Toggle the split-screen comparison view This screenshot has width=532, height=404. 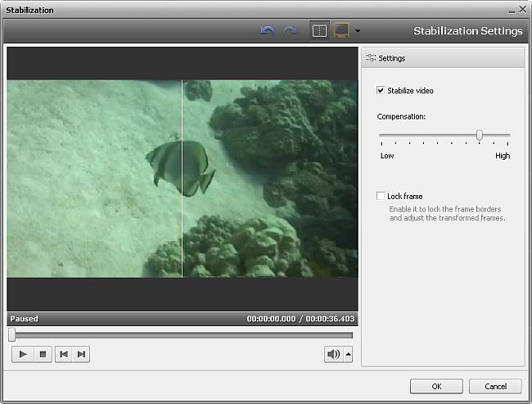point(320,31)
